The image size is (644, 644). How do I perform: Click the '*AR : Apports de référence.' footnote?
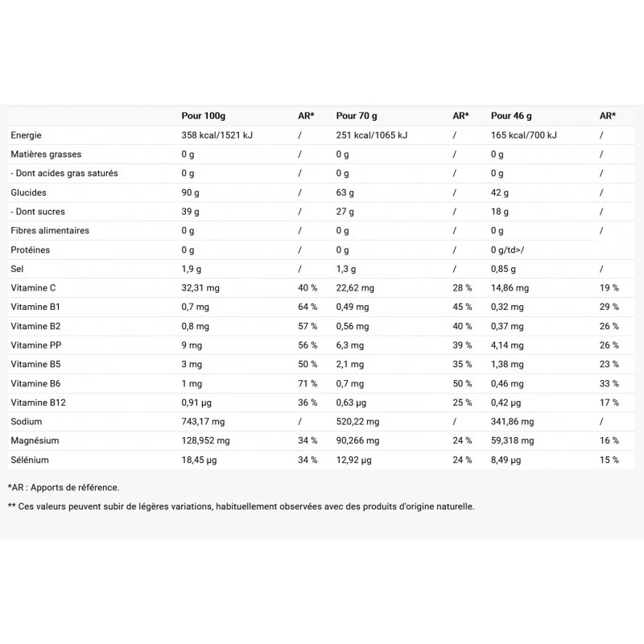point(64,487)
